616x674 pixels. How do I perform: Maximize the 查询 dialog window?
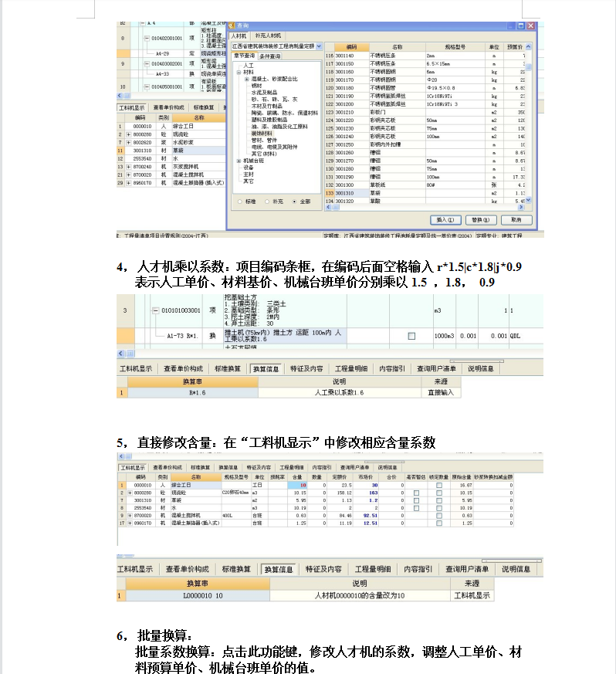coord(521,25)
